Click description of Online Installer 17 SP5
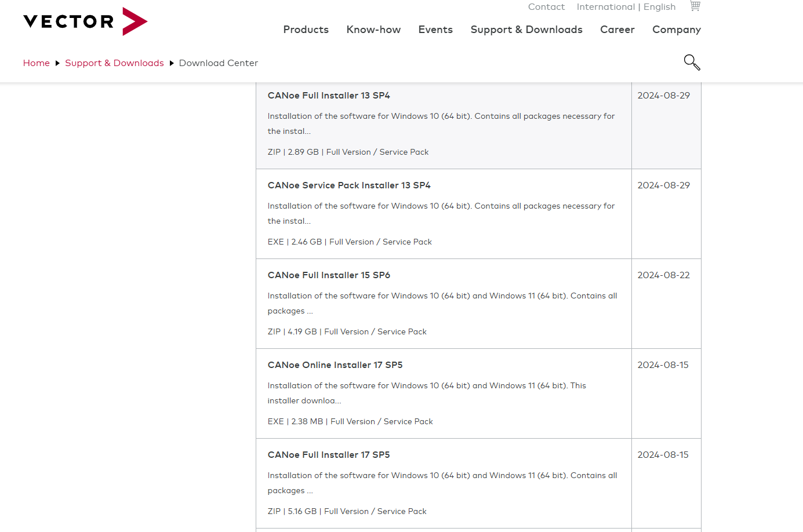This screenshot has width=803, height=532. 427,393
